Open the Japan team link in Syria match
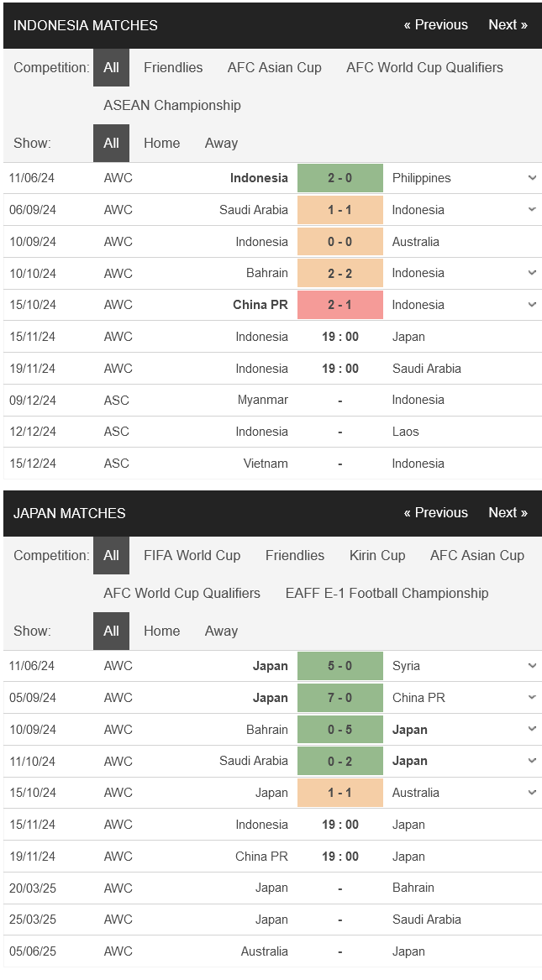The height and width of the screenshot is (980, 542). click(270, 666)
